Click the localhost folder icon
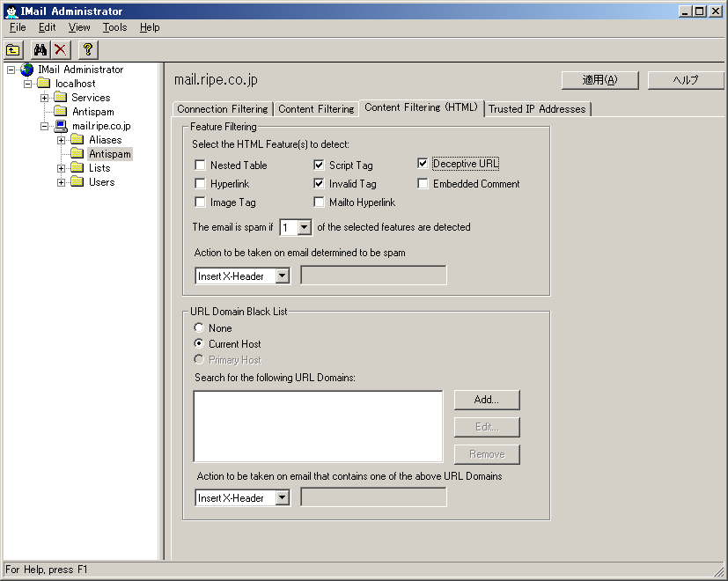Image resolution: width=728 pixels, height=581 pixels. point(44,84)
